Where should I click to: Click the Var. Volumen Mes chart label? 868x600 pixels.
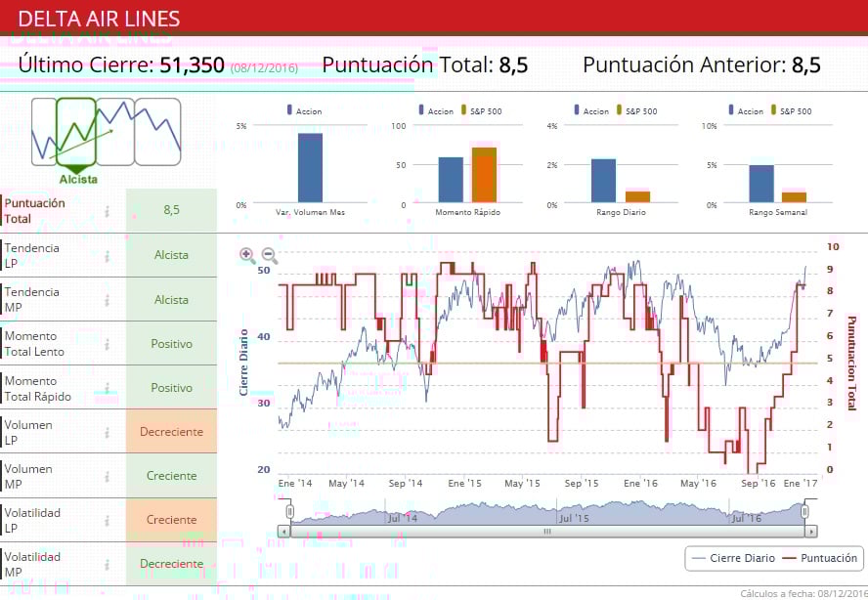tap(310, 212)
